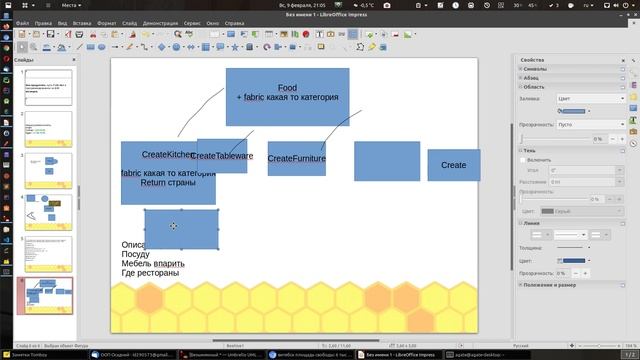Image resolution: width=640 pixels, height=360 pixels.
Task: Select block arrows tool
Action: [191, 47]
